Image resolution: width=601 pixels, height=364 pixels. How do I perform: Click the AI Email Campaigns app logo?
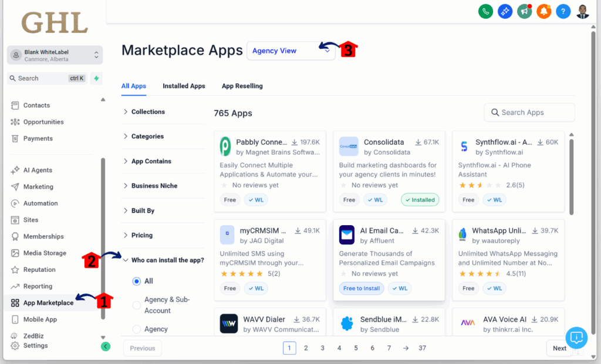[x=346, y=234]
